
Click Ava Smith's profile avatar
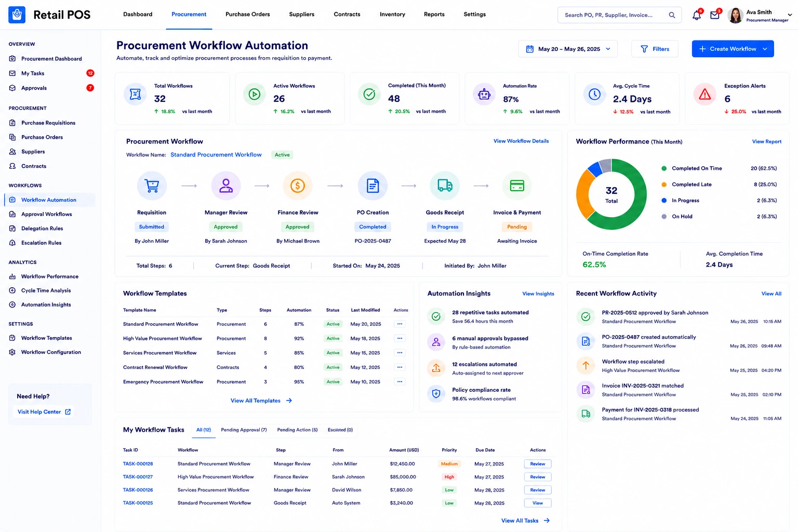(735, 16)
